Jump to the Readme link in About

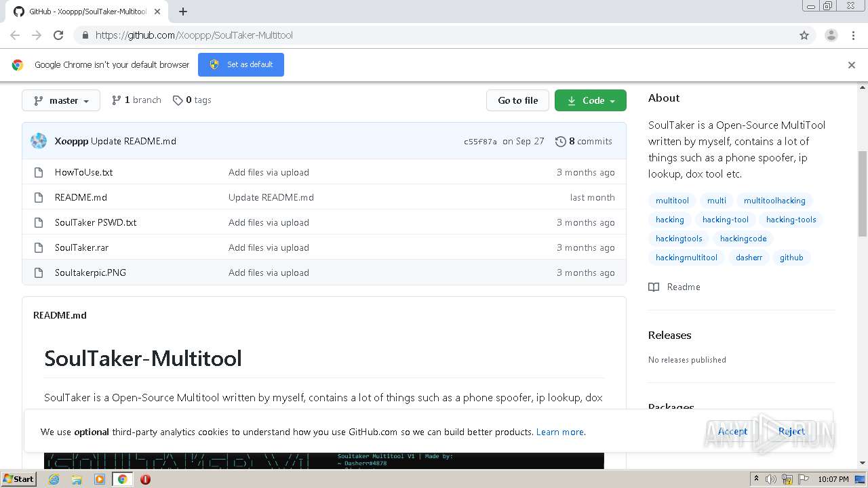coord(675,287)
